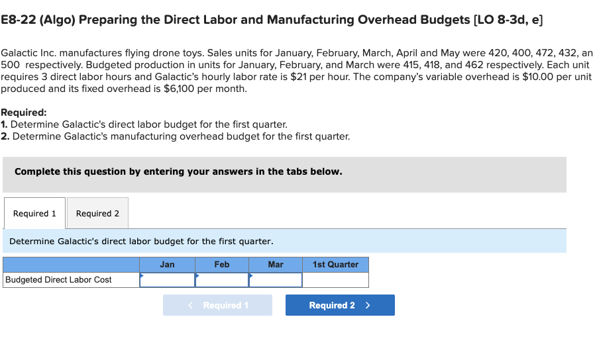Click the blue Required 2 next button
This screenshot has width=593, height=364.
click(x=340, y=305)
